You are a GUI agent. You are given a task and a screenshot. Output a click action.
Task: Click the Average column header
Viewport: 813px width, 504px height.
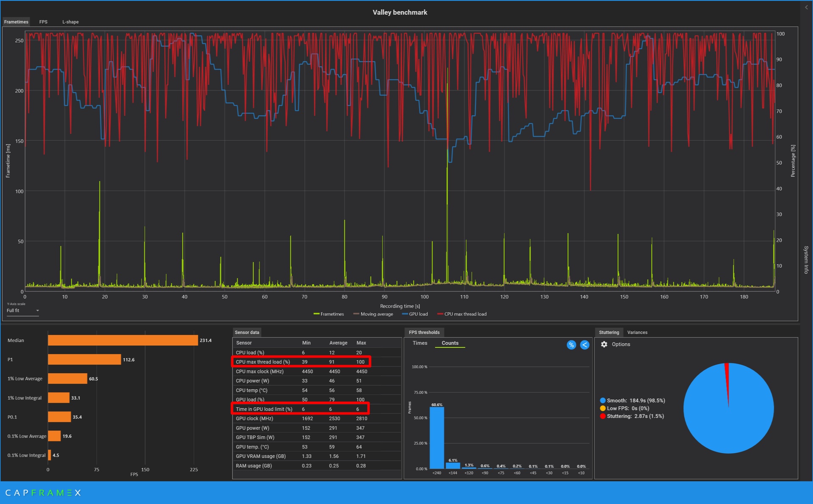[x=338, y=343]
